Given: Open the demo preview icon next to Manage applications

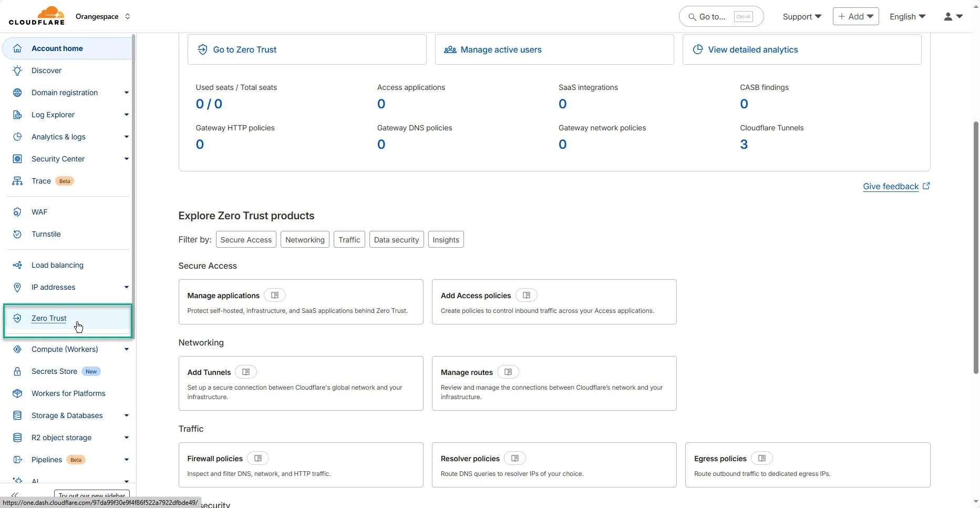Looking at the screenshot, I should pyautogui.click(x=274, y=295).
